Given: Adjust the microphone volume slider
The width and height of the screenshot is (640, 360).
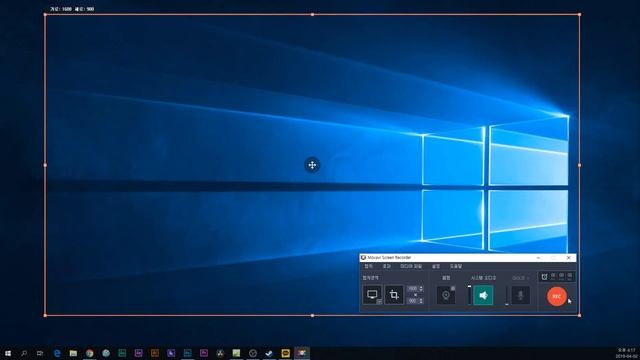Looking at the screenshot, I should click(x=507, y=295).
